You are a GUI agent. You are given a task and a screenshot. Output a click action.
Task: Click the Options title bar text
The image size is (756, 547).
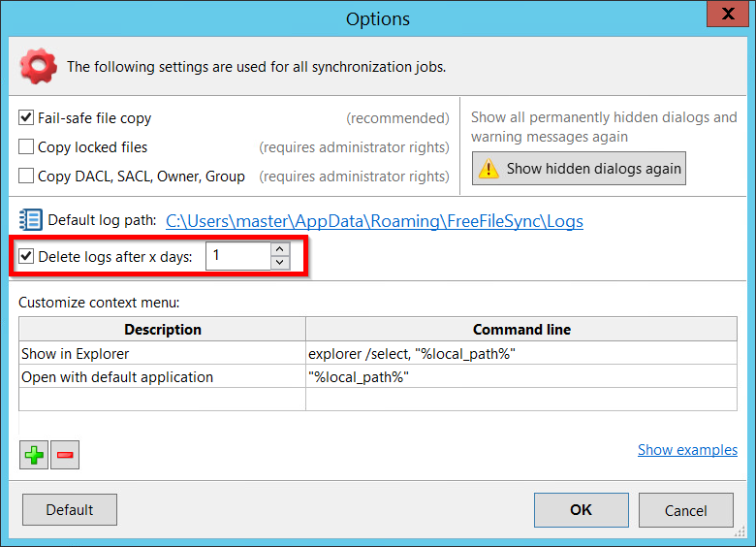(x=378, y=18)
